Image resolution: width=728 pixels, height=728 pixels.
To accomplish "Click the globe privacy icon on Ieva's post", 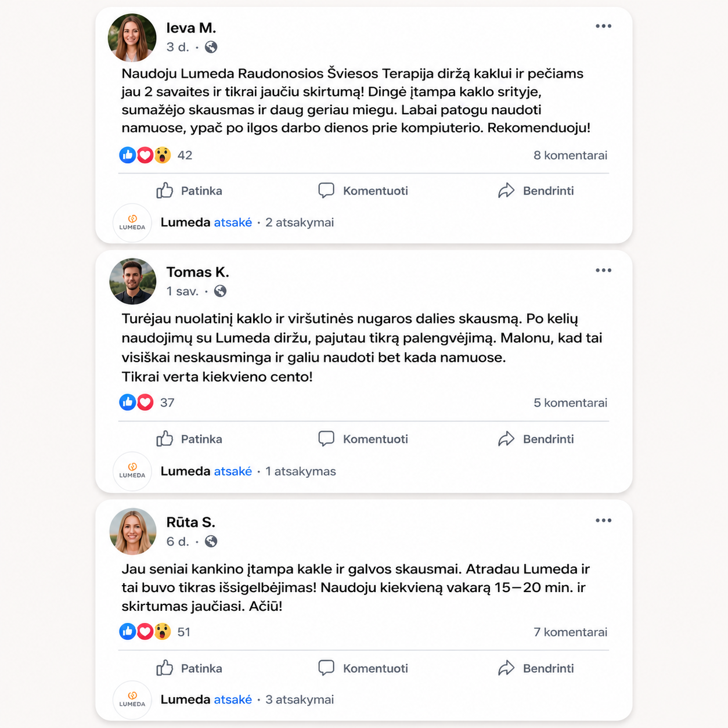I will pyautogui.click(x=211, y=47).
